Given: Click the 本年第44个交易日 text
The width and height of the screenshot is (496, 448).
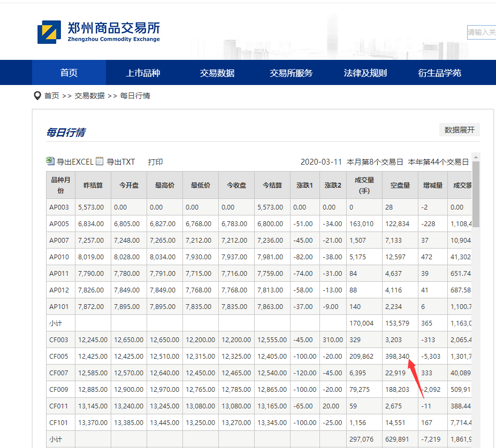Looking at the screenshot, I should 438,162.
